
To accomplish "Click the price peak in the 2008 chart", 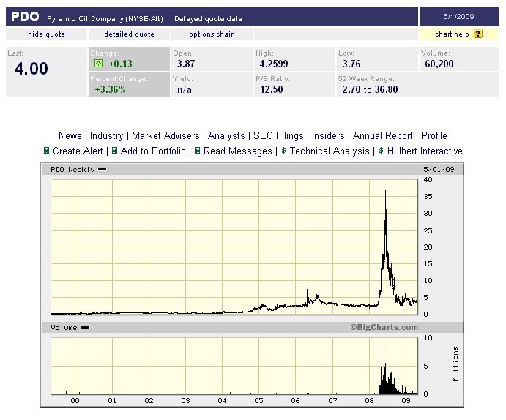I will (x=385, y=192).
